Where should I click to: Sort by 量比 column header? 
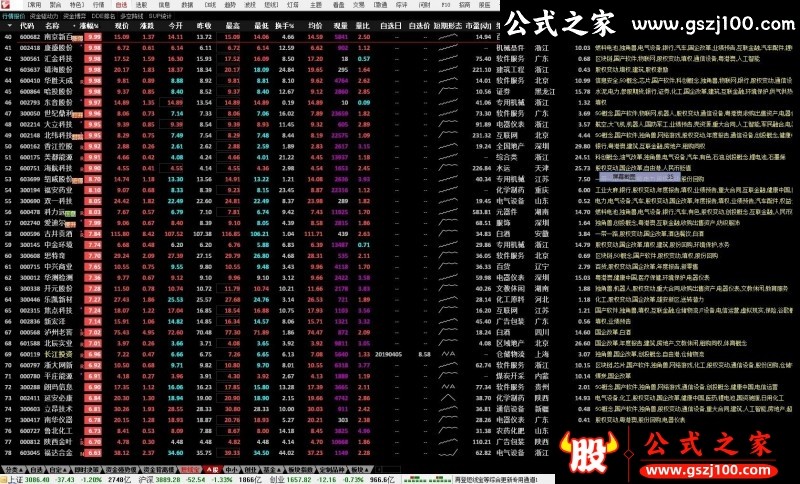(363, 25)
